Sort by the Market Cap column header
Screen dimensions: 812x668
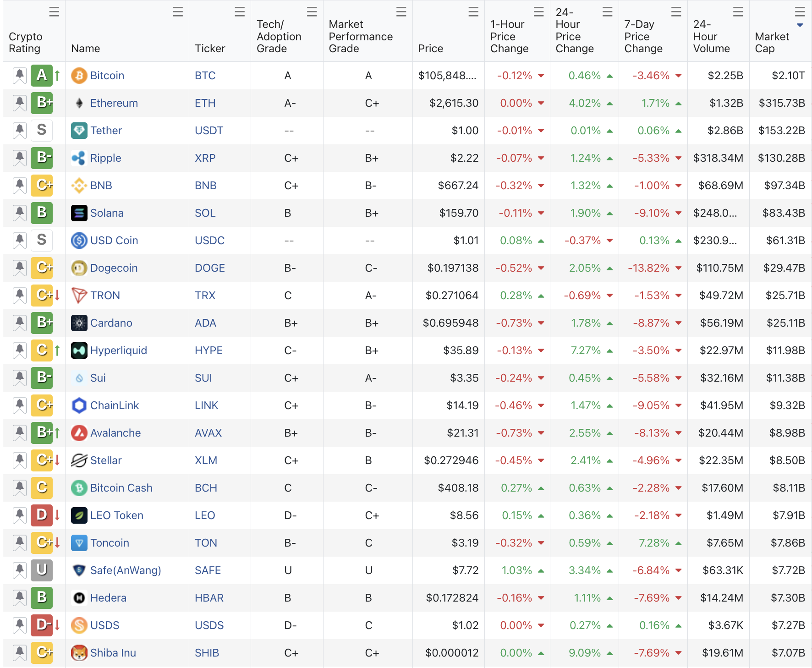coord(772,43)
